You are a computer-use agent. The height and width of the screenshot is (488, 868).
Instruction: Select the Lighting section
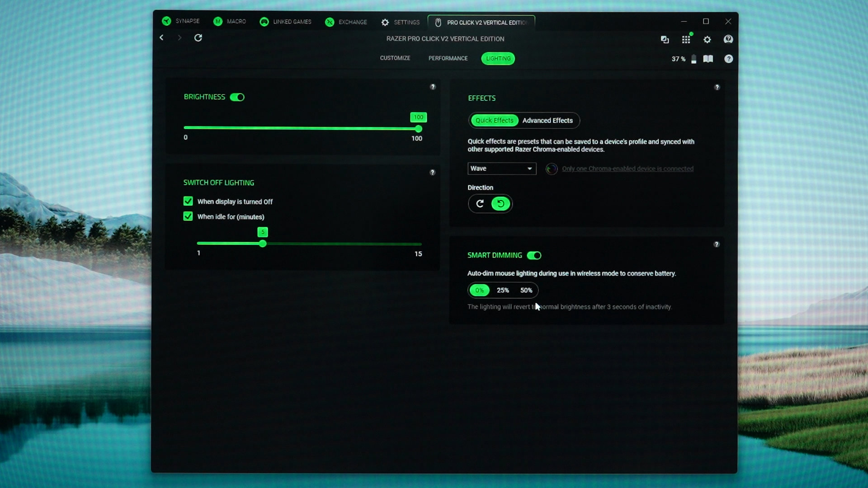(498, 59)
